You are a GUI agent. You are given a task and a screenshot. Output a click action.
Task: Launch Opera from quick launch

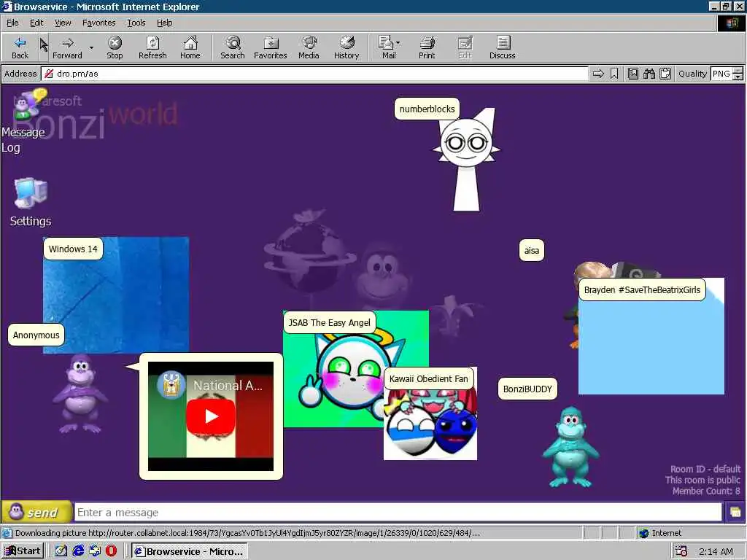111,551
